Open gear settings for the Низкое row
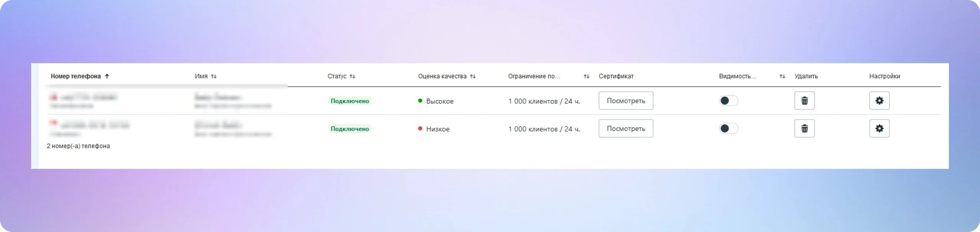 point(879,128)
